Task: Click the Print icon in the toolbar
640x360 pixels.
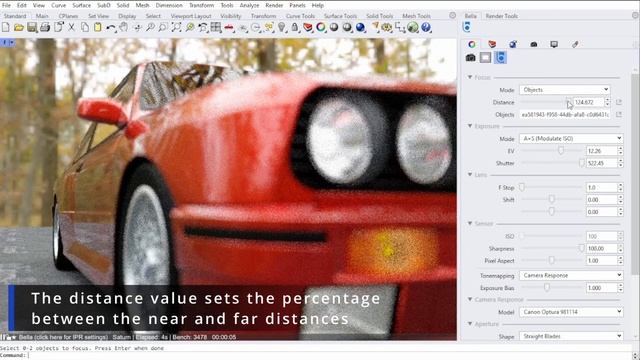Action: click(45, 27)
